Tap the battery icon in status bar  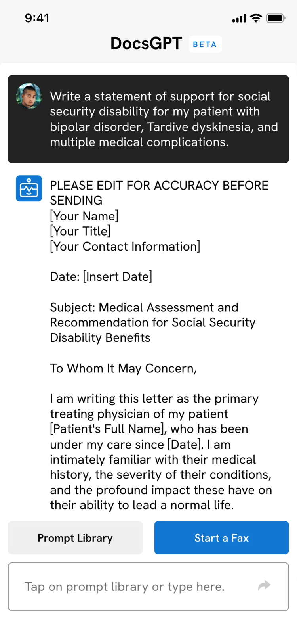276,18
